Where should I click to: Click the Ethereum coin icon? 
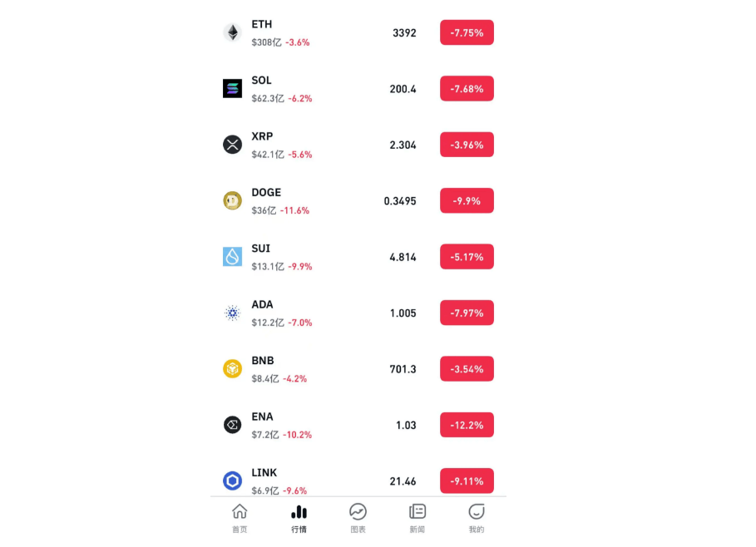point(232,32)
